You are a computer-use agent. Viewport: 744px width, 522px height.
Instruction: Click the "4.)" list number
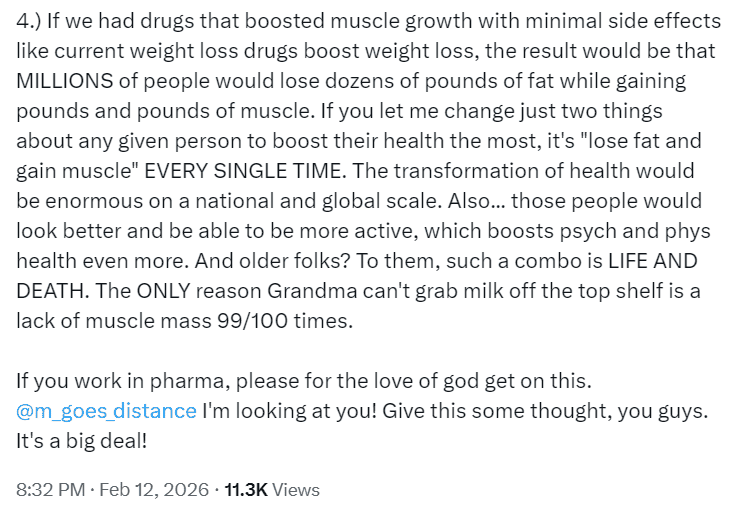28,21
